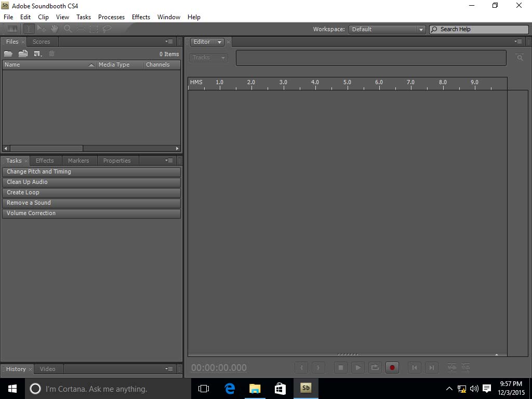Click the Stop playback button

pos(341,367)
